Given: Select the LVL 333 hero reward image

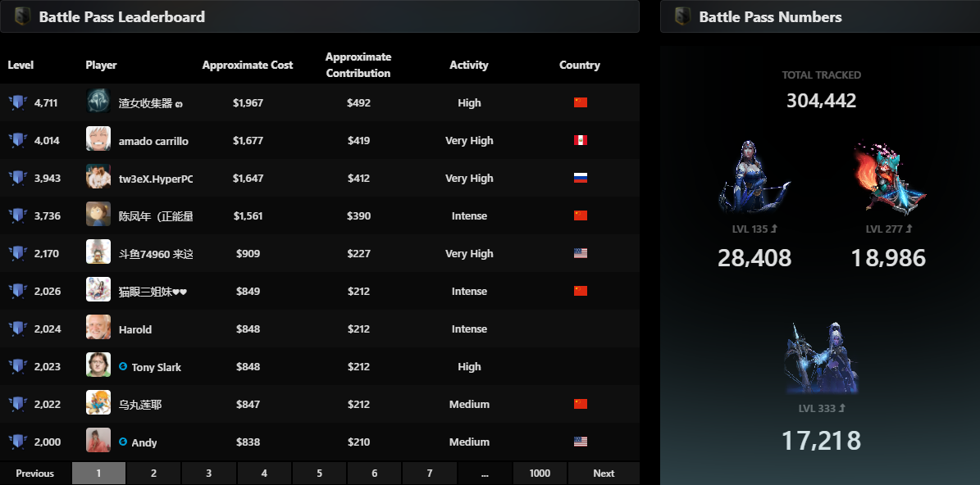Looking at the screenshot, I should [821, 357].
